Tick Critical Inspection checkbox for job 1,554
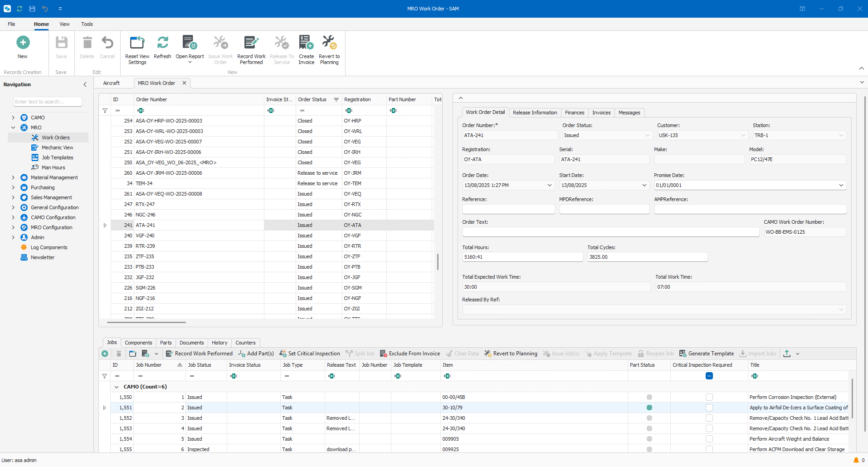 pyautogui.click(x=709, y=439)
